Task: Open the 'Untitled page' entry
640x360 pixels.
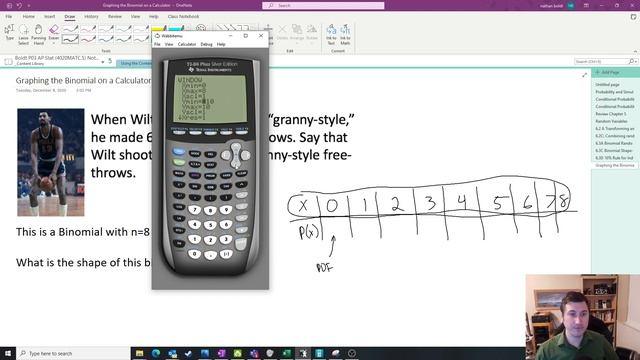Action: [x=607, y=84]
